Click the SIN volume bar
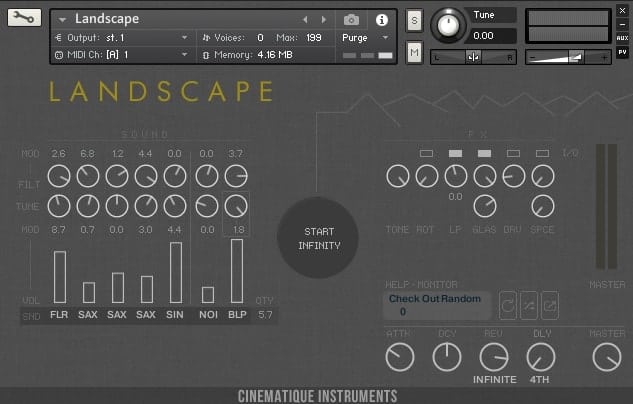 pyautogui.click(x=176, y=272)
